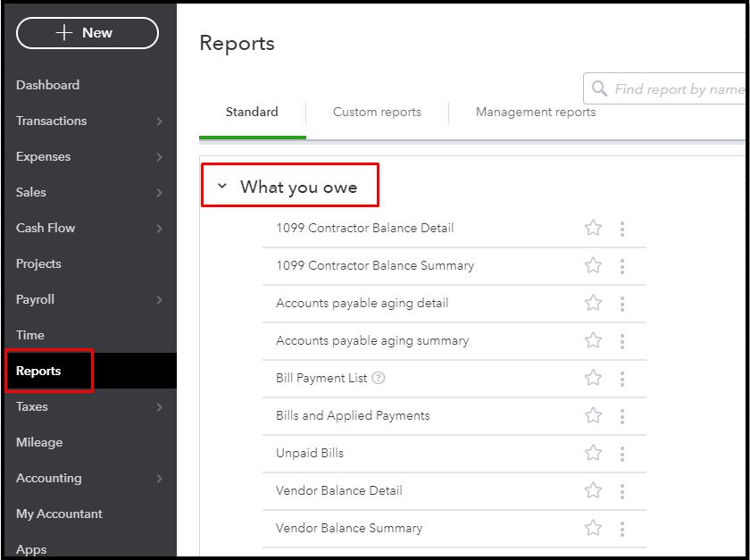Toggle the favorite star on Unpaid Bills
This screenshot has width=750, height=560.
pyautogui.click(x=593, y=454)
